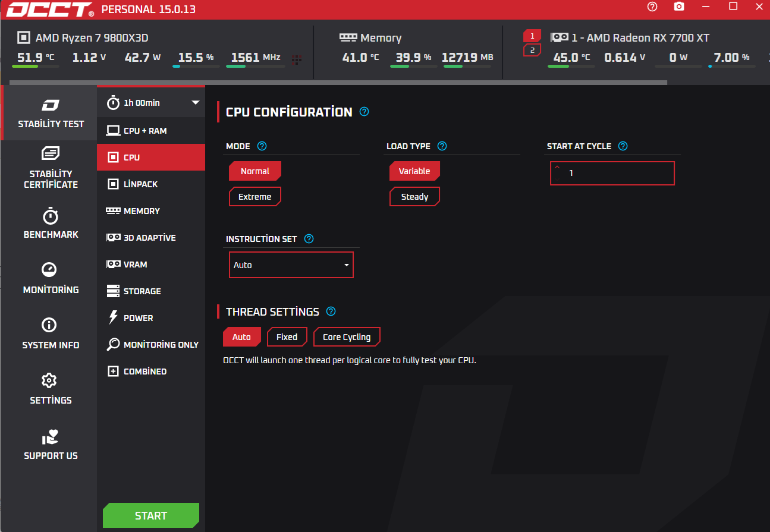Start the stability test
This screenshot has width=770, height=532.
point(151,515)
